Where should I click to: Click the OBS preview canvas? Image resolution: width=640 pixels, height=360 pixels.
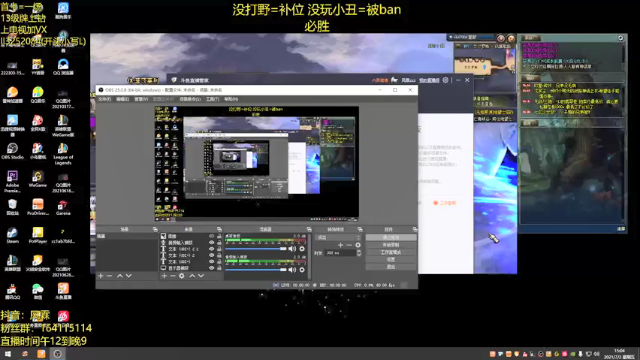coord(257,163)
